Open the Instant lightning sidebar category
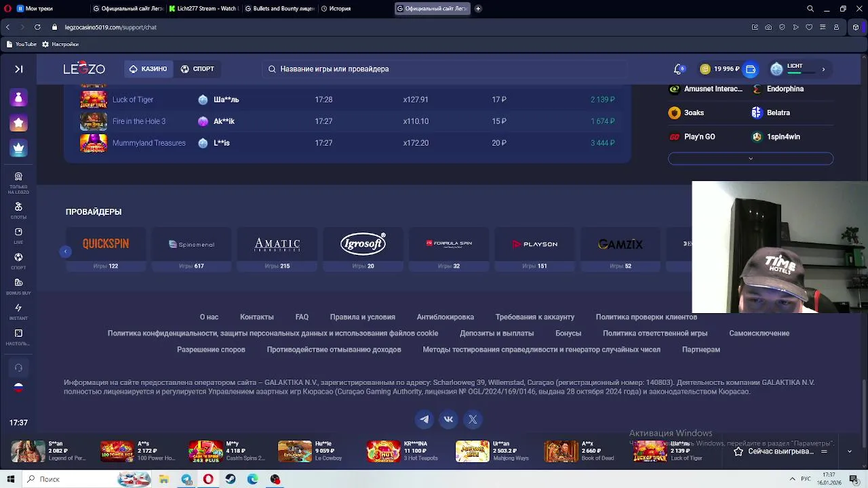 (18, 312)
